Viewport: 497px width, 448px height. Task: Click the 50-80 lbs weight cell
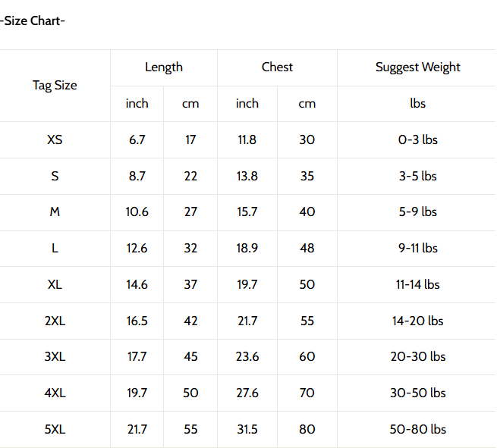click(x=418, y=430)
